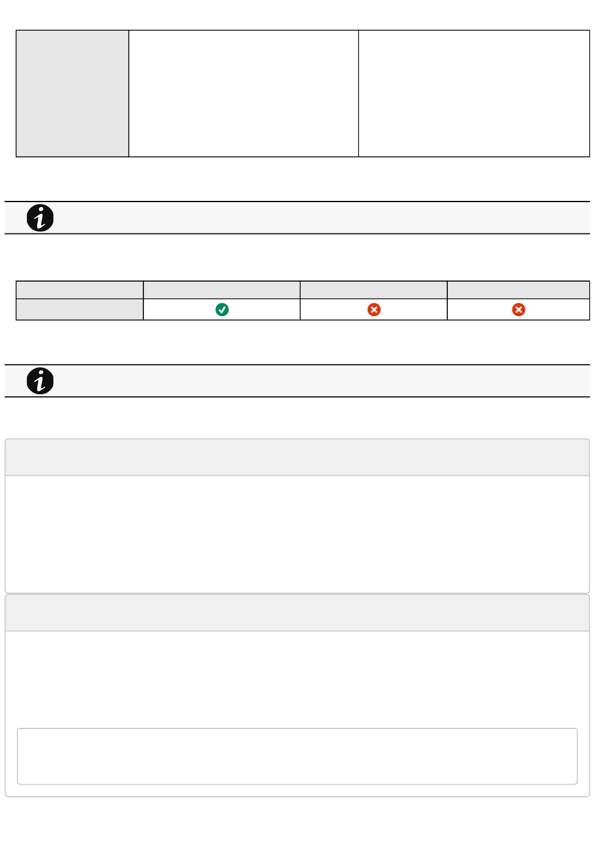Click the red cross icon in the last column
The image size is (595, 868).
click(x=519, y=309)
